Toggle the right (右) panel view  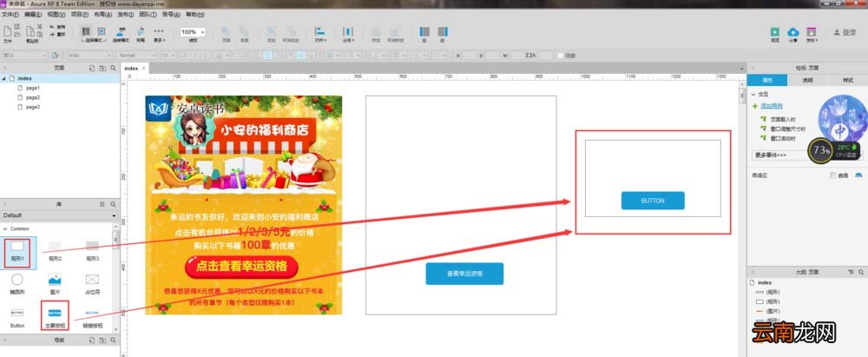(x=443, y=31)
